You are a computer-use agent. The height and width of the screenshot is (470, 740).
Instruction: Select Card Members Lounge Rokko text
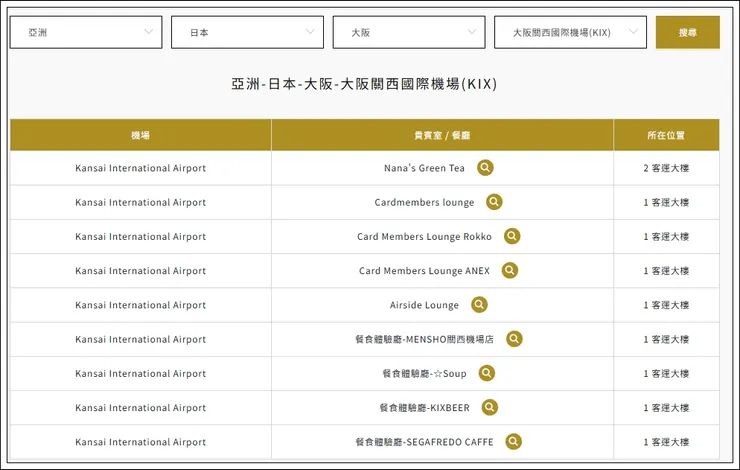click(424, 236)
